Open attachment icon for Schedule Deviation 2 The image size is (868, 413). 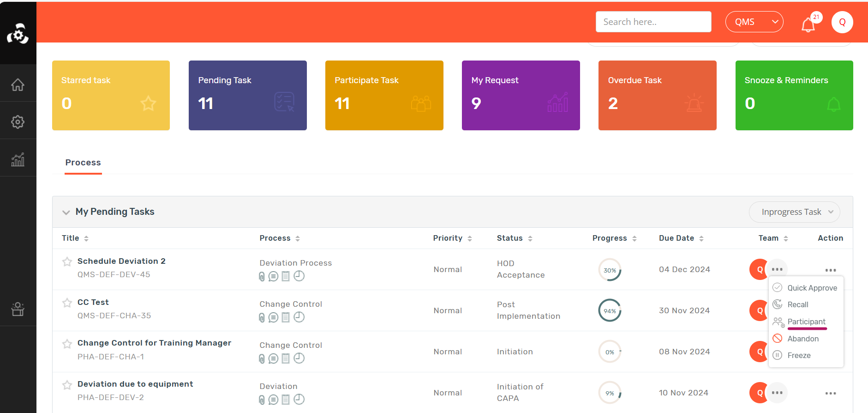262,276
